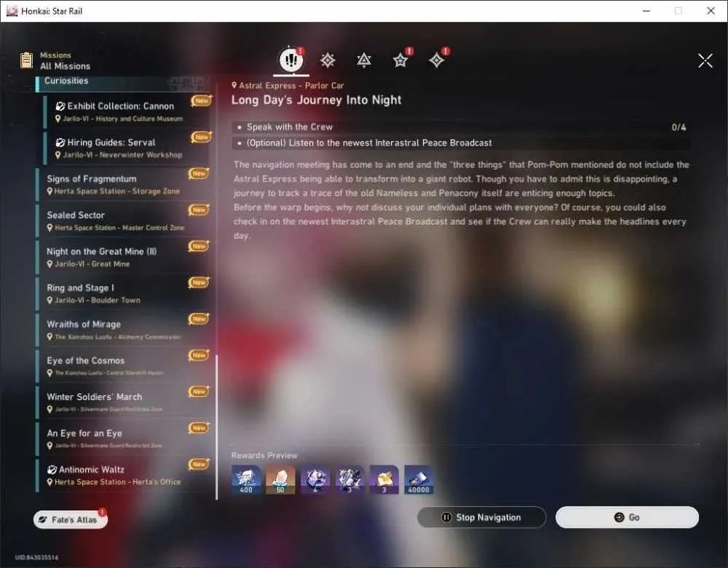
Task: Close the missions panel with the X
Action: [705, 60]
